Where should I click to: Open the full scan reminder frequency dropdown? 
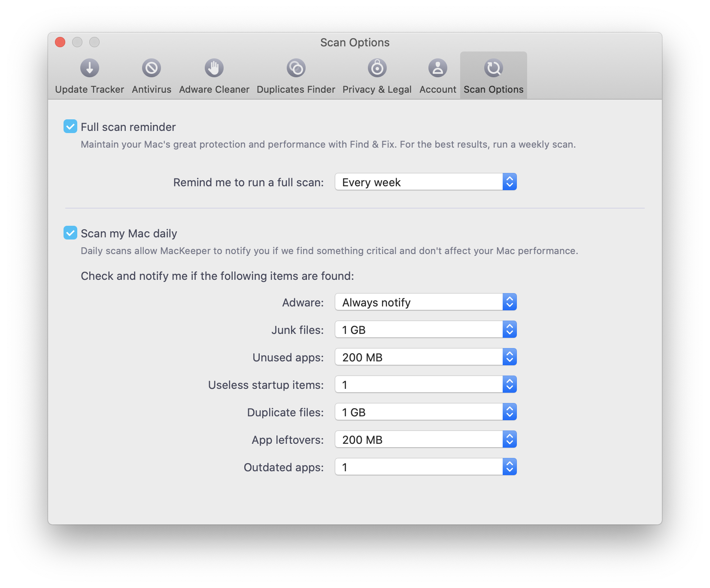point(426,182)
